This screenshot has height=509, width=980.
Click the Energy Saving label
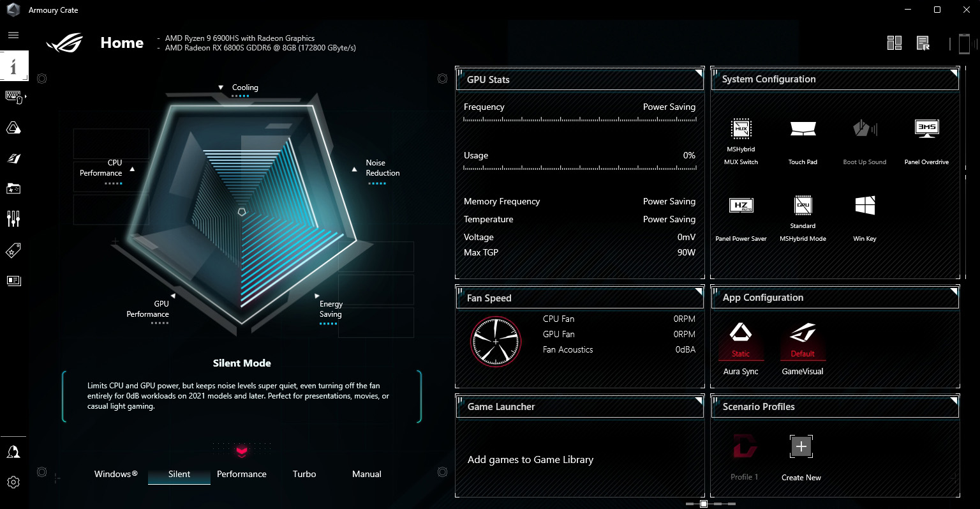tap(330, 309)
